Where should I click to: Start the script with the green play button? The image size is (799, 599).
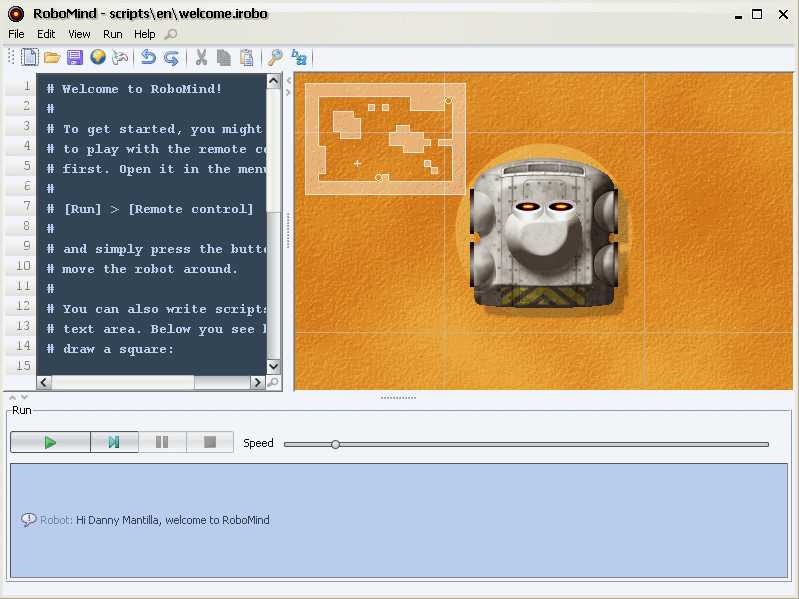tap(50, 442)
